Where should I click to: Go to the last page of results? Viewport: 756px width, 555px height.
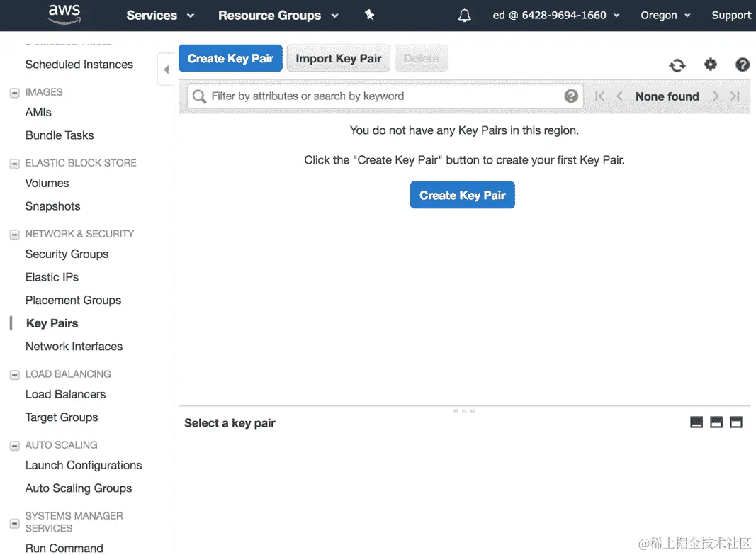click(735, 96)
